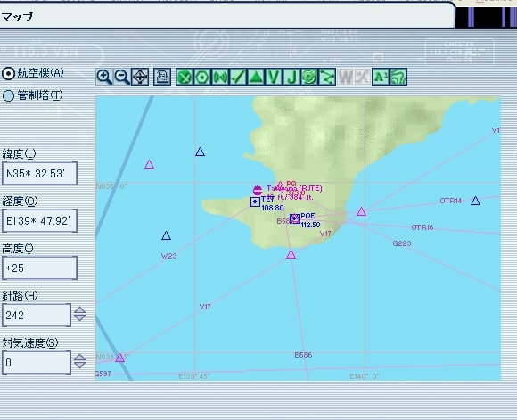
Task: Toggle airspace boundaries display icon
Action: 309,77
